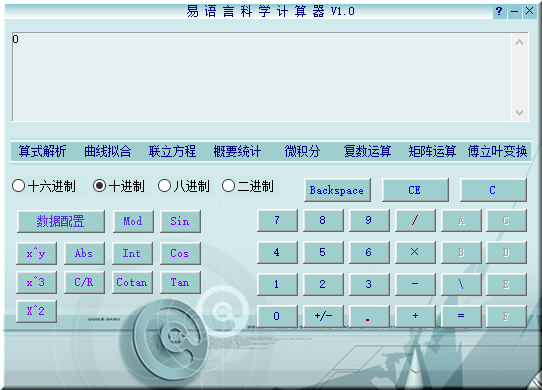This screenshot has height=390, width=542.
Task: Click the digit 1 key
Action: 277,284
